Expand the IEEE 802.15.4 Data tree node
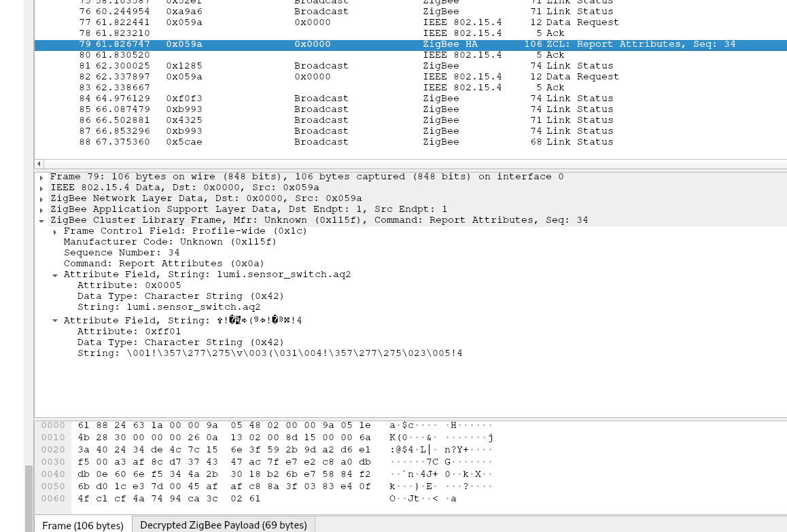 click(x=41, y=189)
